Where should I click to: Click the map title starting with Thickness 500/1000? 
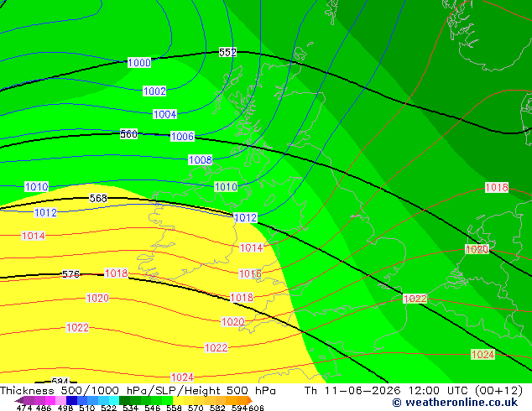(x=138, y=390)
